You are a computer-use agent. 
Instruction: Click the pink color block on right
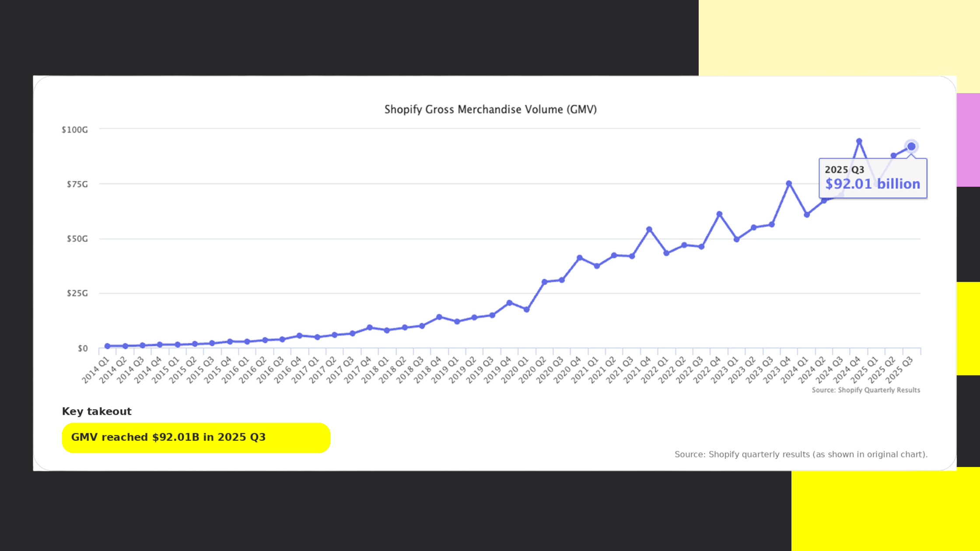tap(968, 140)
